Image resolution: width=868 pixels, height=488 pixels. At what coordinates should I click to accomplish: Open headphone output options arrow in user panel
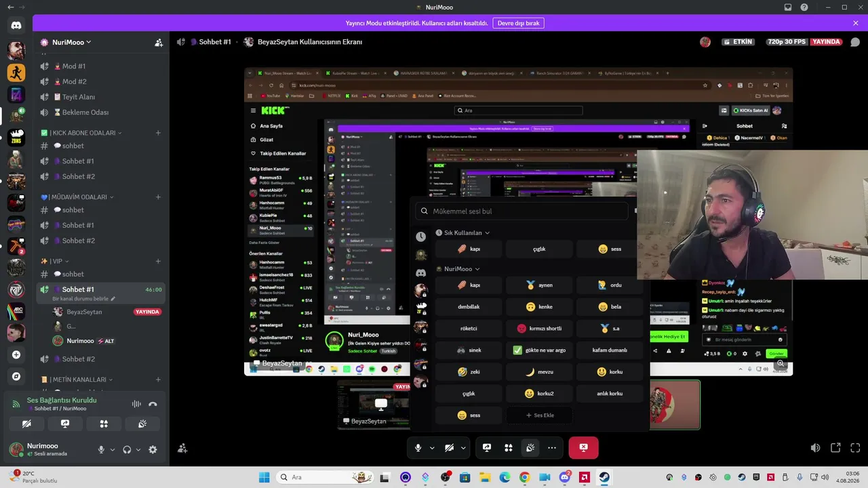138,449
